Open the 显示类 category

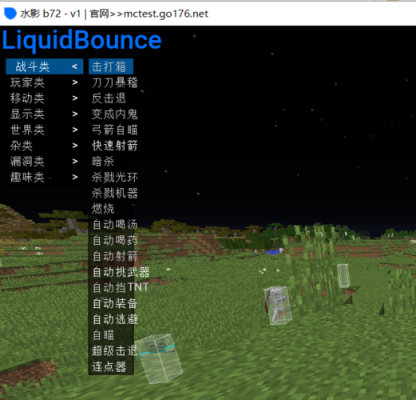(x=44, y=114)
